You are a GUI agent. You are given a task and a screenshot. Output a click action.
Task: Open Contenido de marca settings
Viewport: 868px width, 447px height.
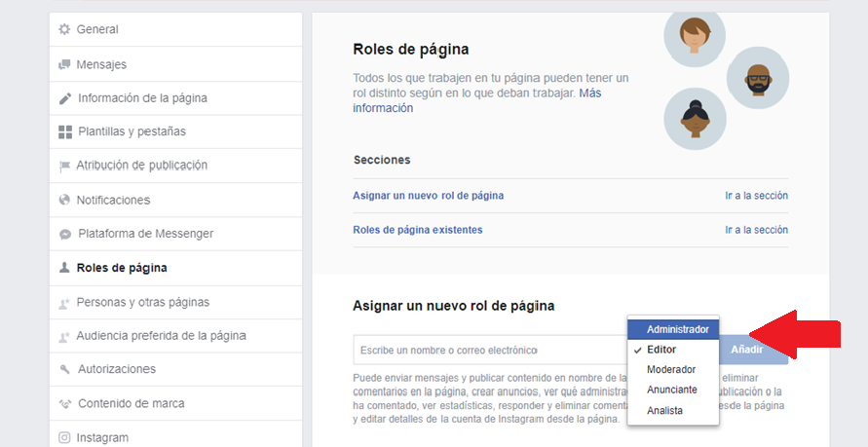point(175,403)
